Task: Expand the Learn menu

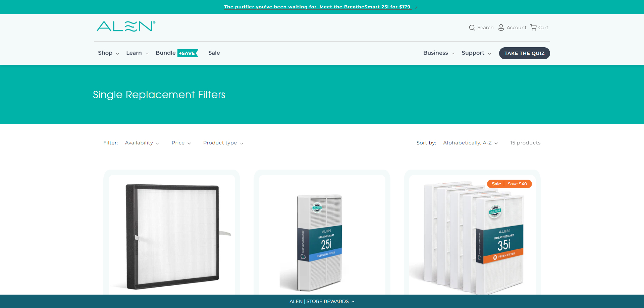Action: (x=137, y=53)
